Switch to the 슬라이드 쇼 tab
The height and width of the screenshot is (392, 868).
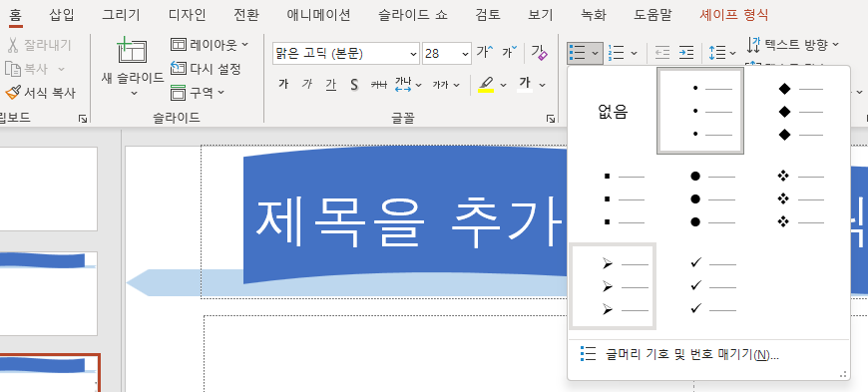tap(412, 15)
